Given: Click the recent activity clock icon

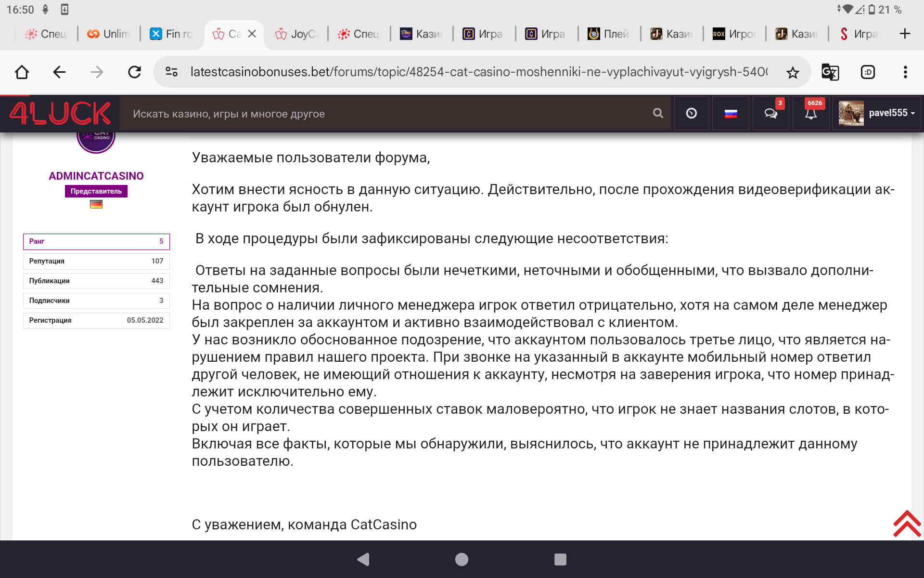Looking at the screenshot, I should tap(691, 114).
